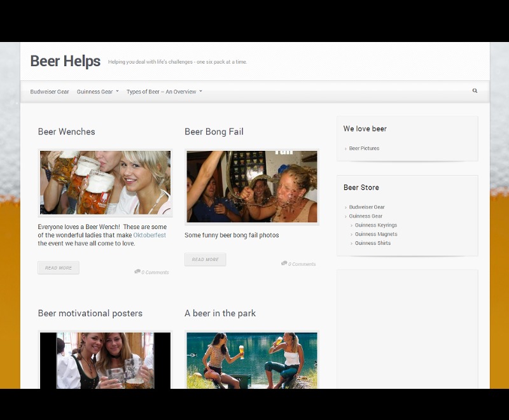The height and width of the screenshot is (420, 509).
Task: Open the Beer Bong Fail thumbnail image
Action: click(252, 186)
